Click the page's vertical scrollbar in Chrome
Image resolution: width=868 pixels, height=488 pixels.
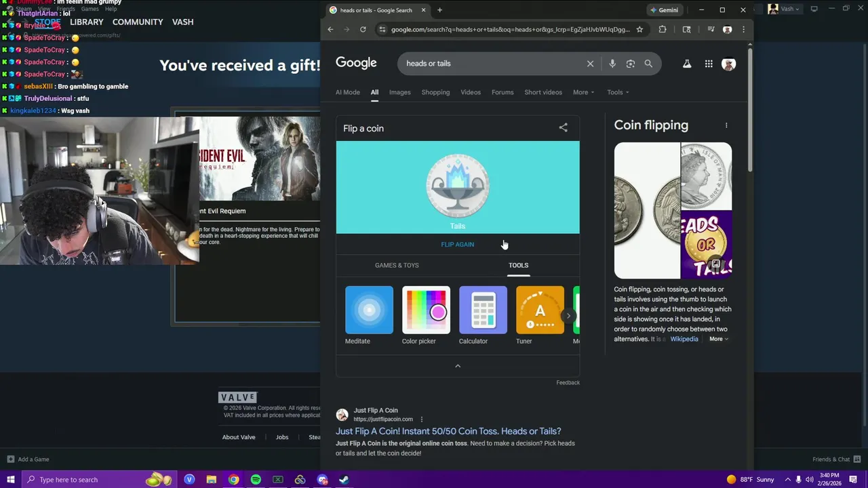750,108
